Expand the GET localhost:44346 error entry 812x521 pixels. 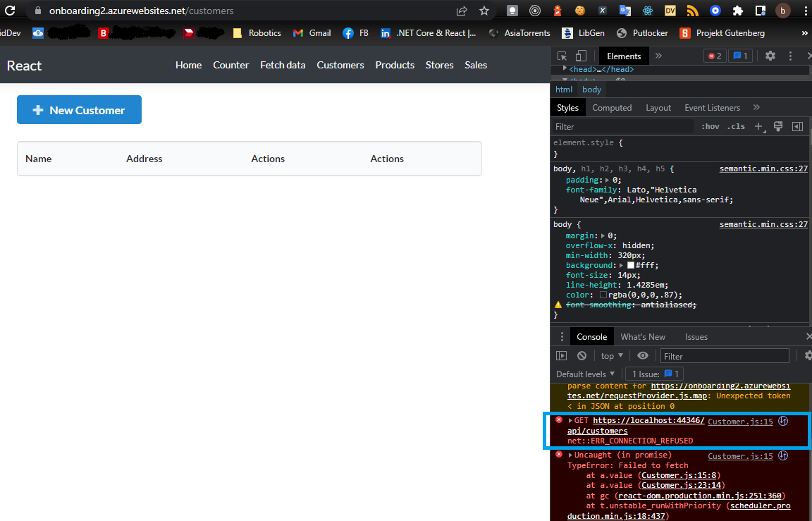pyautogui.click(x=571, y=420)
